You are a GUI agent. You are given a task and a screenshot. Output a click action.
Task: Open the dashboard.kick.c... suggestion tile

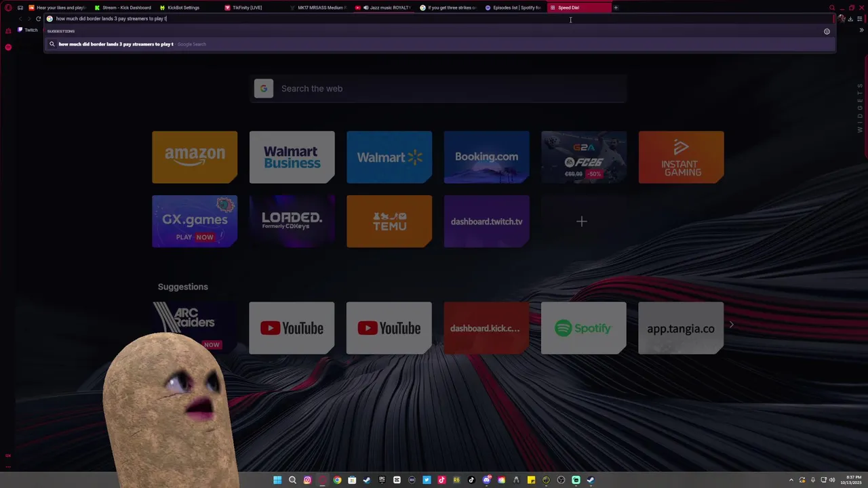[x=486, y=328]
